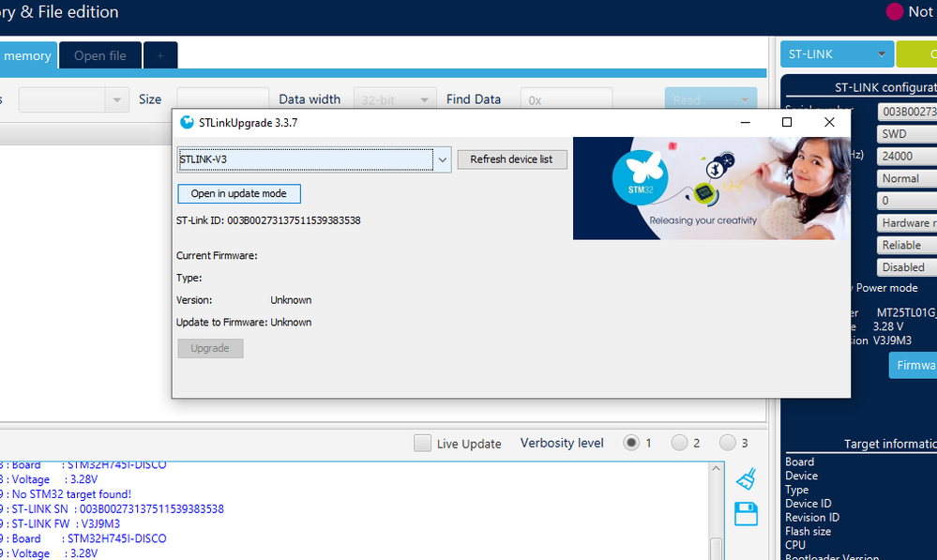Switch to the Open file tab
The width and height of the screenshot is (937, 560).
[x=100, y=55]
